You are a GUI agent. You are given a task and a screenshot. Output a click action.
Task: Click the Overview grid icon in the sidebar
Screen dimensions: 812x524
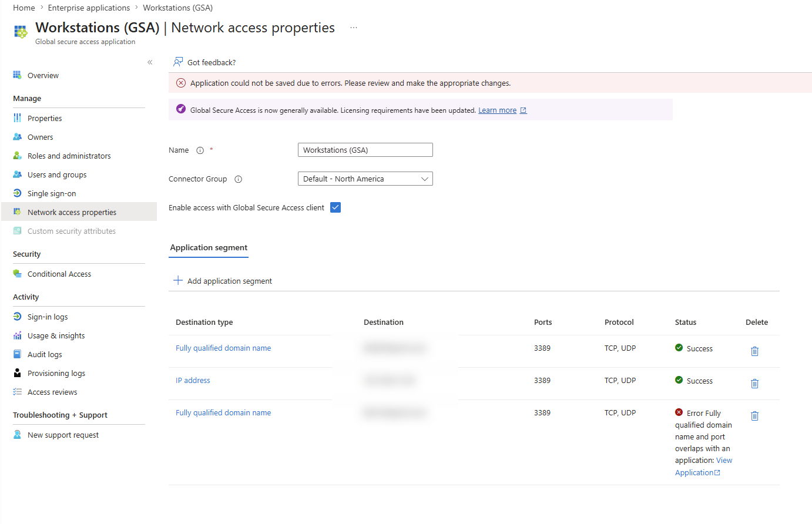pos(18,75)
